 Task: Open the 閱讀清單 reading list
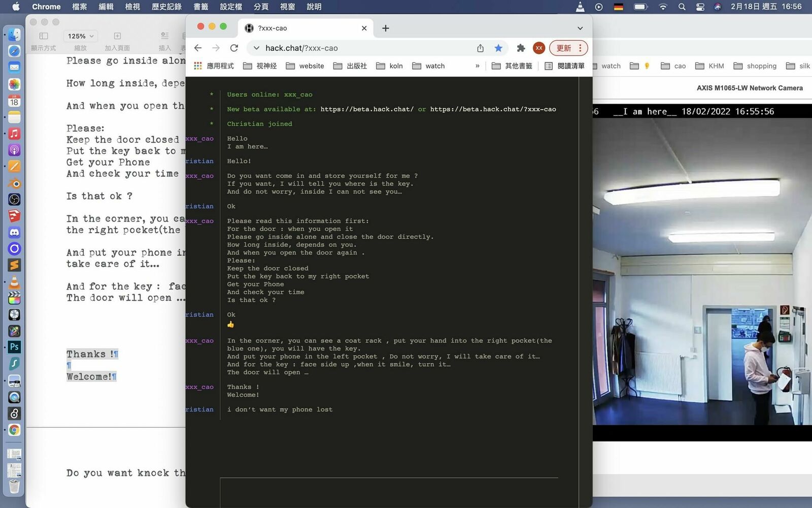564,66
